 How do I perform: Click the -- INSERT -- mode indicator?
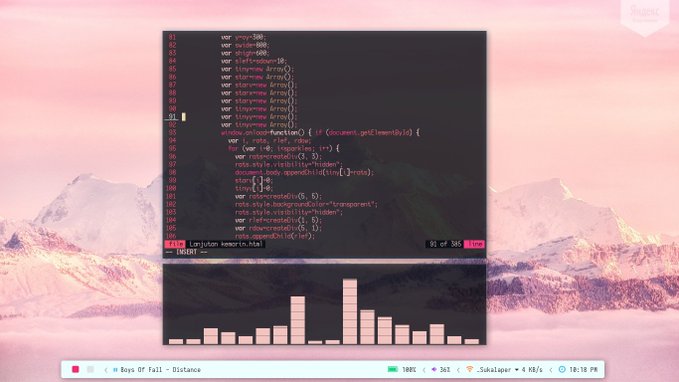tap(187, 252)
